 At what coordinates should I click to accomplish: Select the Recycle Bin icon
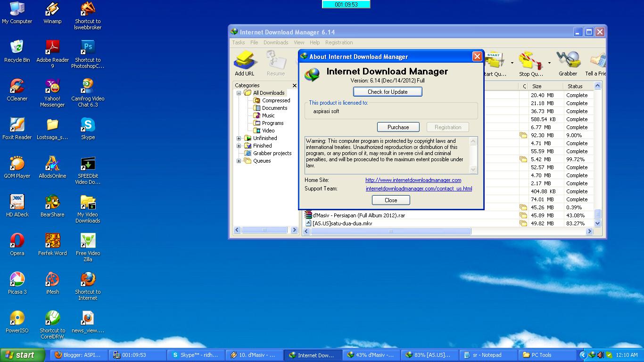pyautogui.click(x=17, y=52)
